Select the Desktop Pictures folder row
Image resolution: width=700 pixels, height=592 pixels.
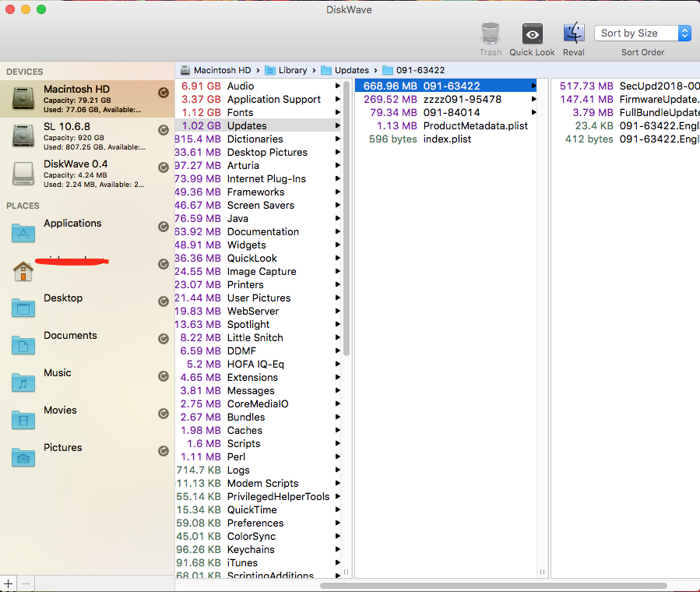(267, 153)
